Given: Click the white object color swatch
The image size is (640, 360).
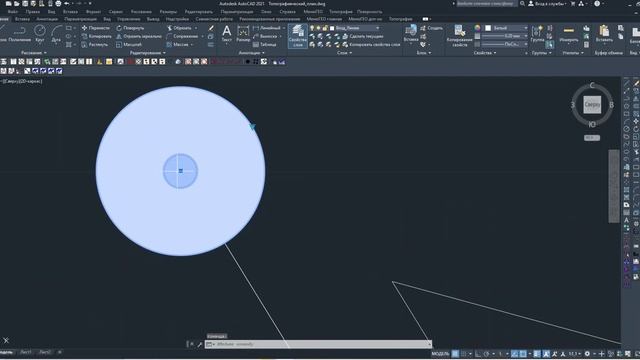Looking at the screenshot, I should (x=488, y=28).
